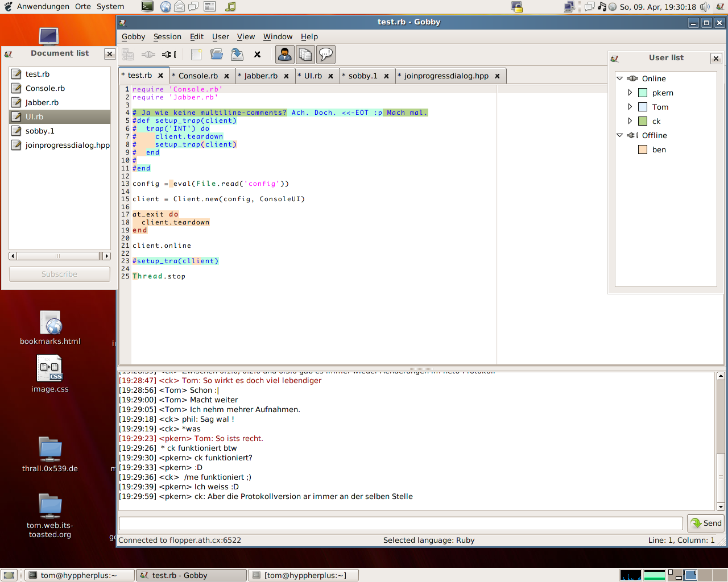728x582 pixels.
Task: Close document with the toolbar X icon
Action: point(257,55)
